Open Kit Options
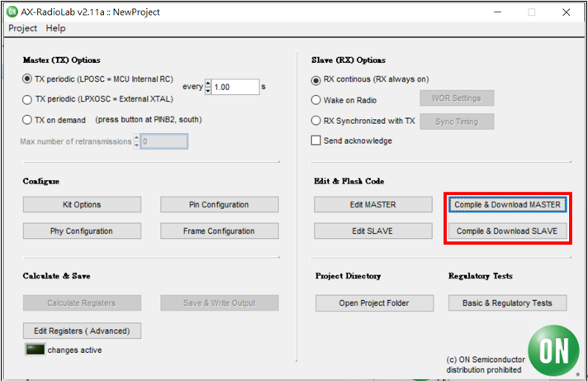 pos(82,205)
